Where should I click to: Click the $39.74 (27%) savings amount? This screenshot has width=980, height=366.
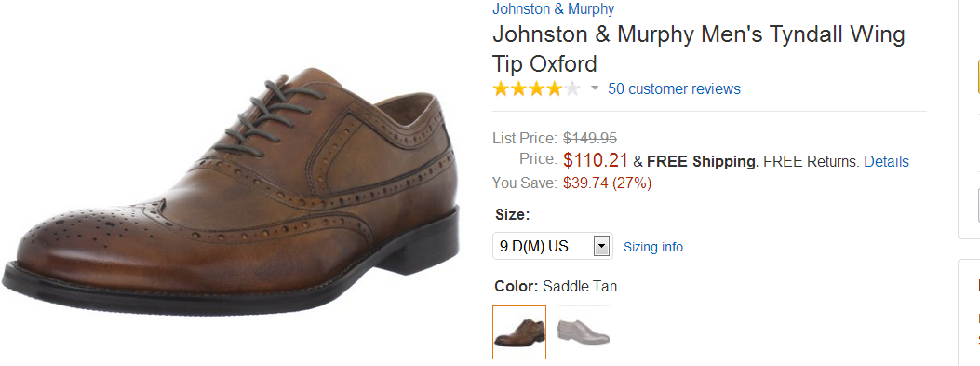pos(607,183)
